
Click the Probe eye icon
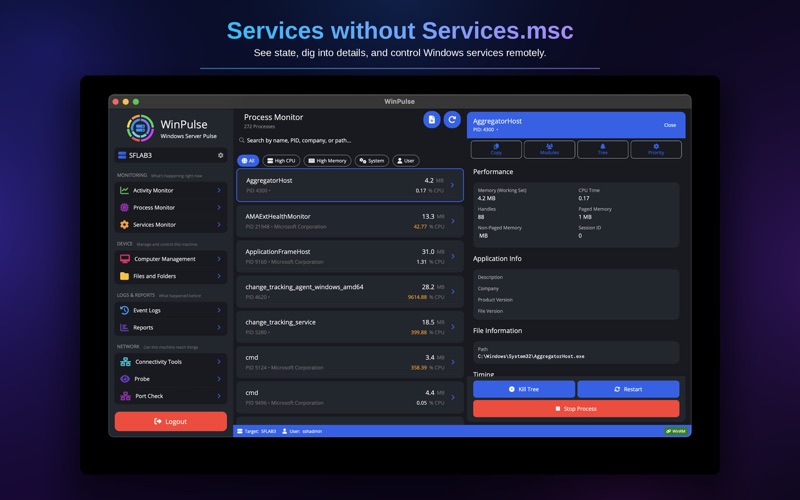tap(124, 379)
